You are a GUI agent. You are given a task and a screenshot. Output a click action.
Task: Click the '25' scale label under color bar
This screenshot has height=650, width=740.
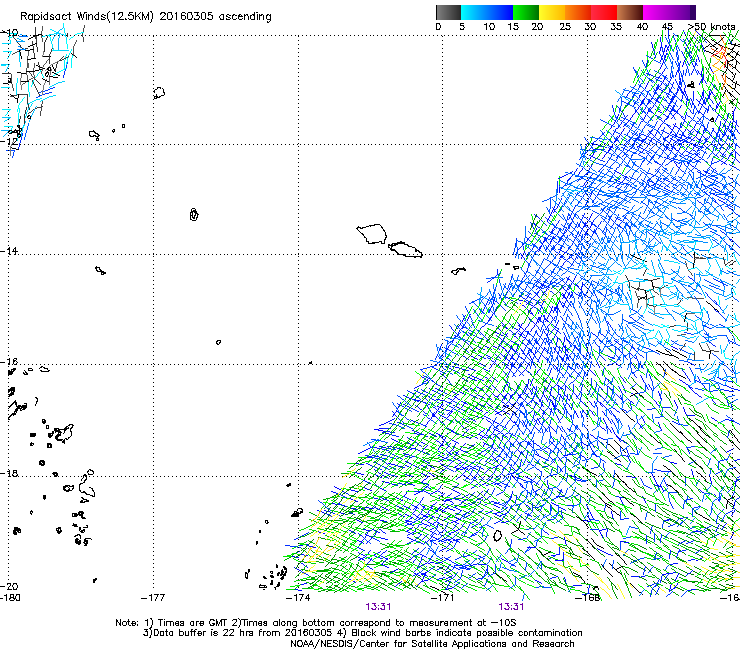(x=564, y=27)
